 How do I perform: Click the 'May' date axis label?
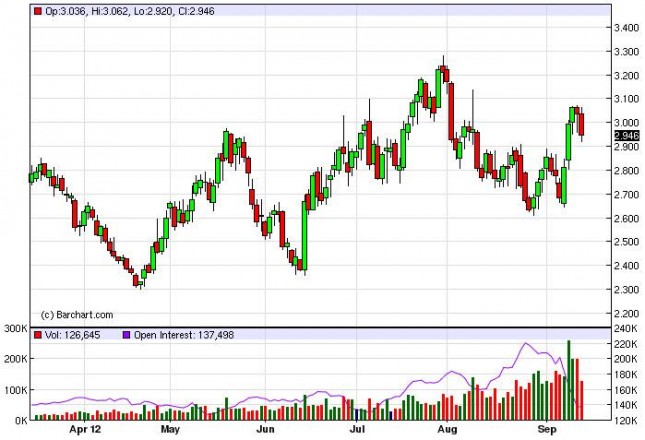170,430
